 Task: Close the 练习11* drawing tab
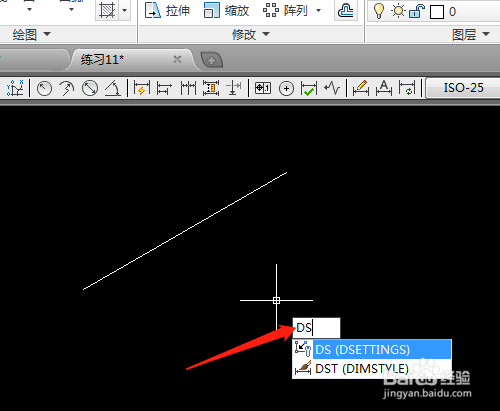coord(177,59)
